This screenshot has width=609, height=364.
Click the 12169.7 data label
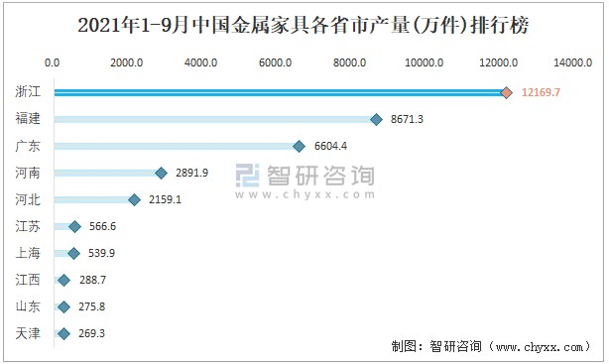pyautogui.click(x=541, y=92)
